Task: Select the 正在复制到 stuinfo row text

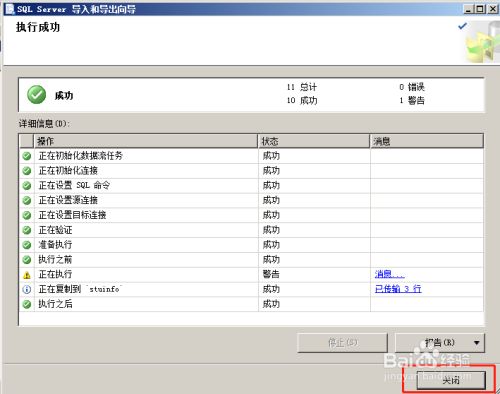Action: (x=80, y=289)
